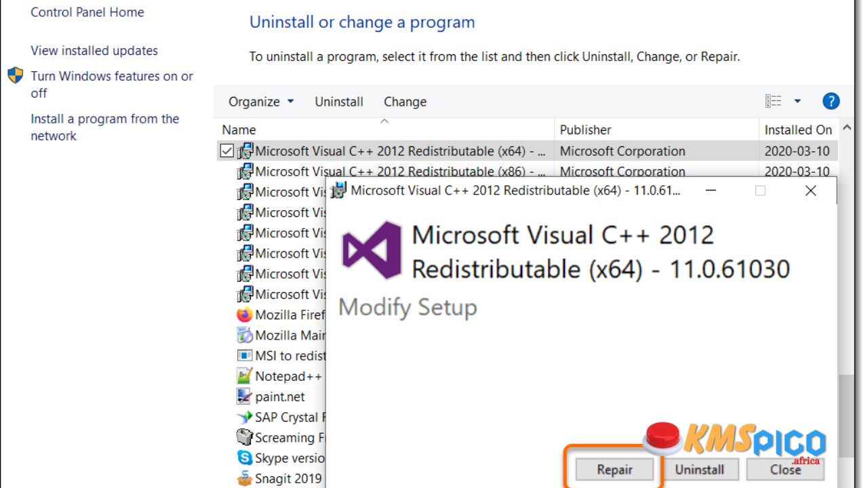The width and height of the screenshot is (868, 488).
Task: Click the blue help question mark icon
Action: click(831, 102)
